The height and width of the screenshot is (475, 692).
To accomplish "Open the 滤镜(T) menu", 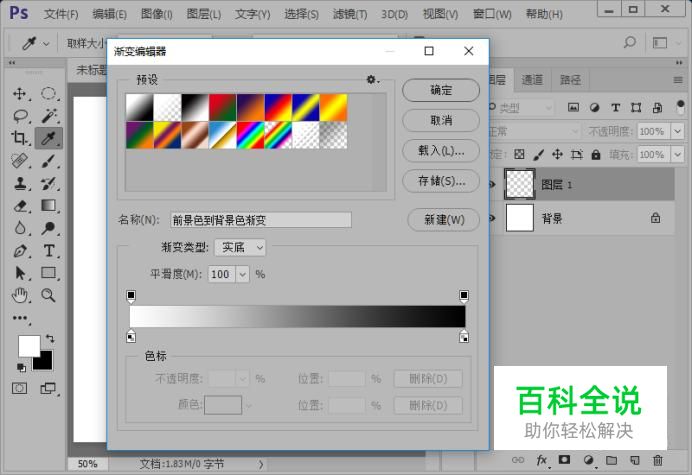I will click(350, 14).
